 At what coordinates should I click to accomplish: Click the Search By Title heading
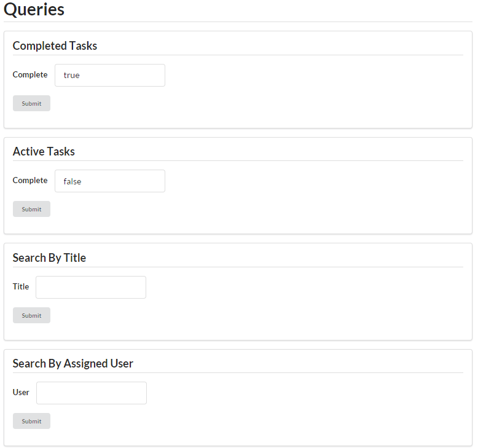[49, 258]
